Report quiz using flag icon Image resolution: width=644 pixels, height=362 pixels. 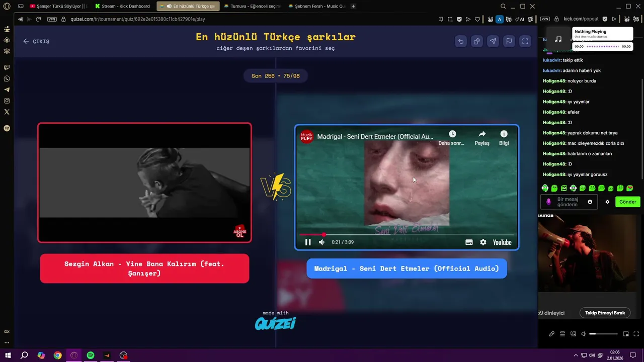click(x=509, y=41)
